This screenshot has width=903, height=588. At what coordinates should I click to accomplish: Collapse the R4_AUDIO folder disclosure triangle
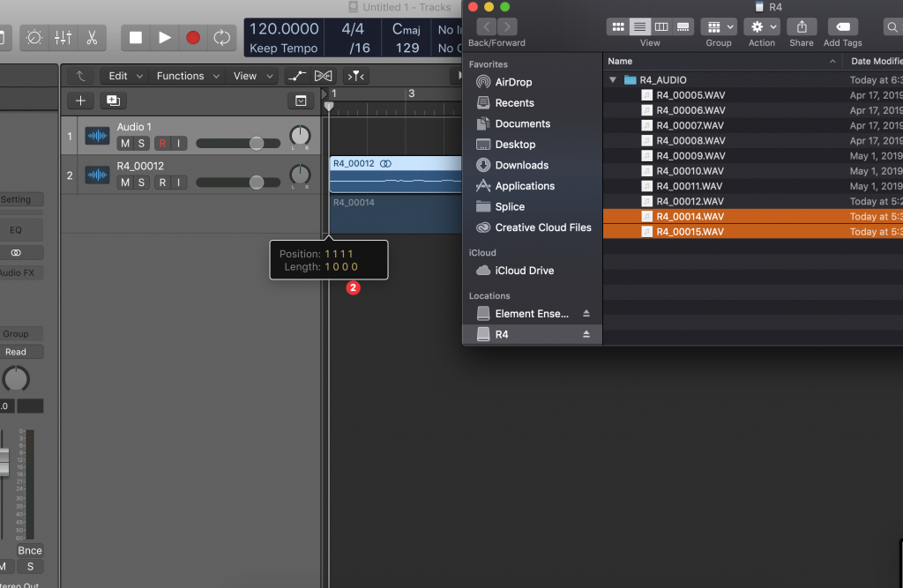tap(613, 80)
